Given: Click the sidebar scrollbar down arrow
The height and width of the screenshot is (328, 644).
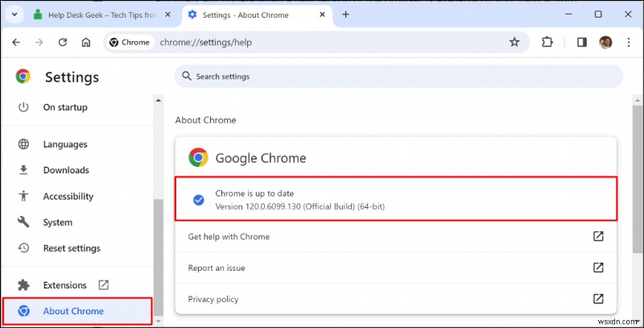Looking at the screenshot, I should pos(159,322).
